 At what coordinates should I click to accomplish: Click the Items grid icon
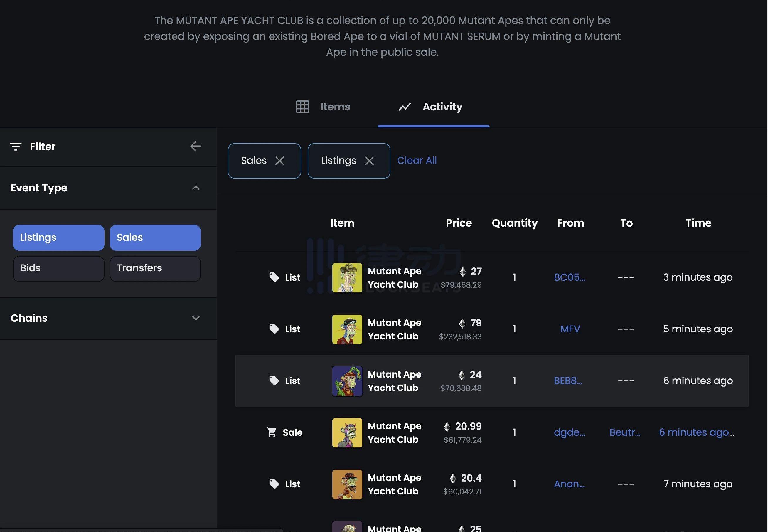(x=302, y=107)
